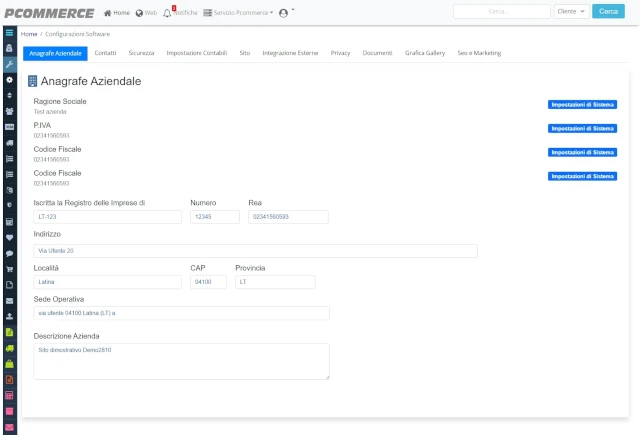Click the upload arrow icon in sidebar
The width and height of the screenshot is (640, 435).
(9, 316)
